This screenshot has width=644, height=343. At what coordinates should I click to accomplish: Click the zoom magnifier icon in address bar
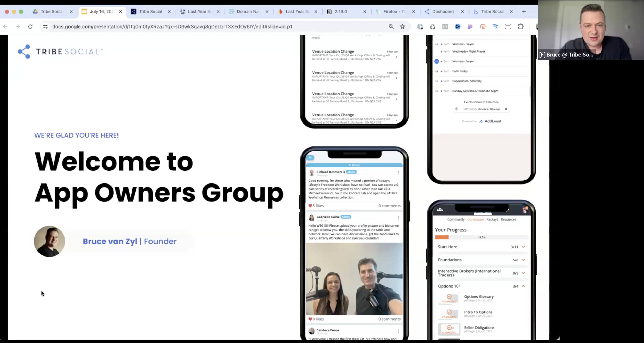point(391,26)
